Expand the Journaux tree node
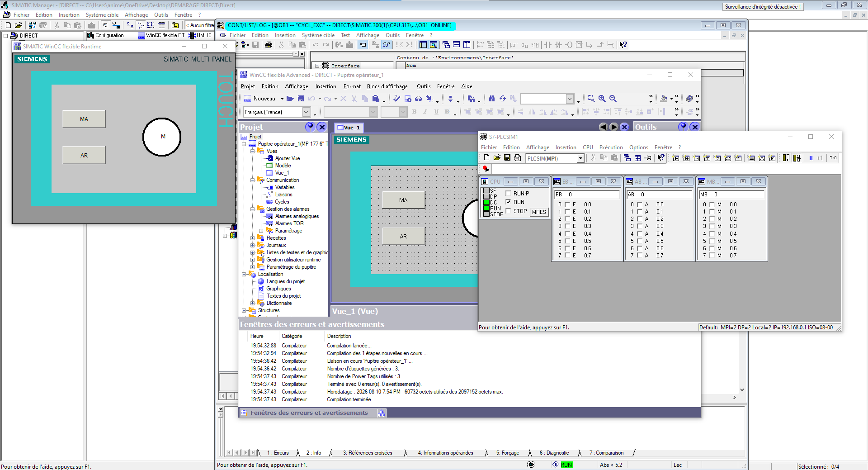 (253, 245)
